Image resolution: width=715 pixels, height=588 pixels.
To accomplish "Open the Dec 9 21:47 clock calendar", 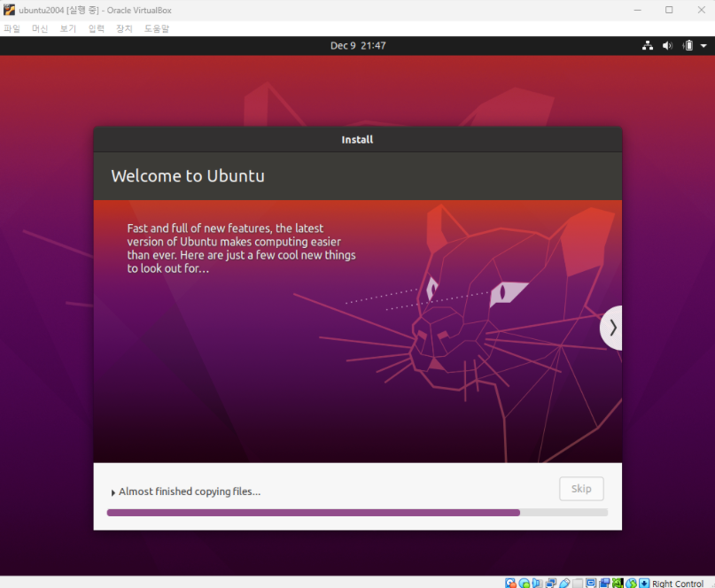I will click(x=358, y=45).
